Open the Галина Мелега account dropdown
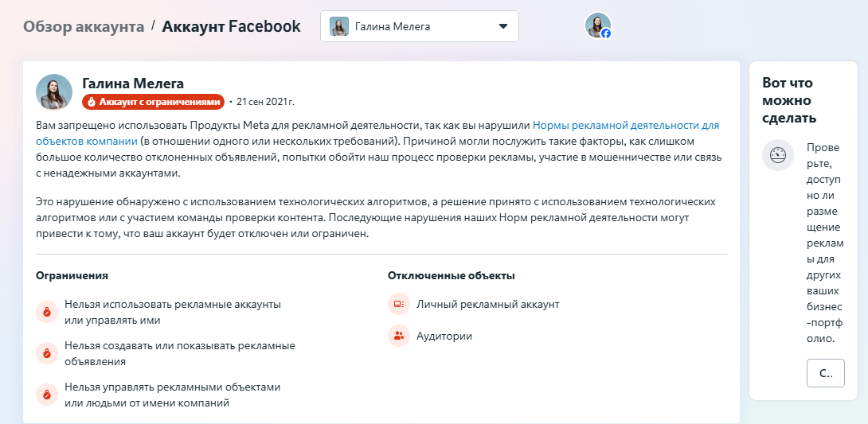 [x=419, y=26]
